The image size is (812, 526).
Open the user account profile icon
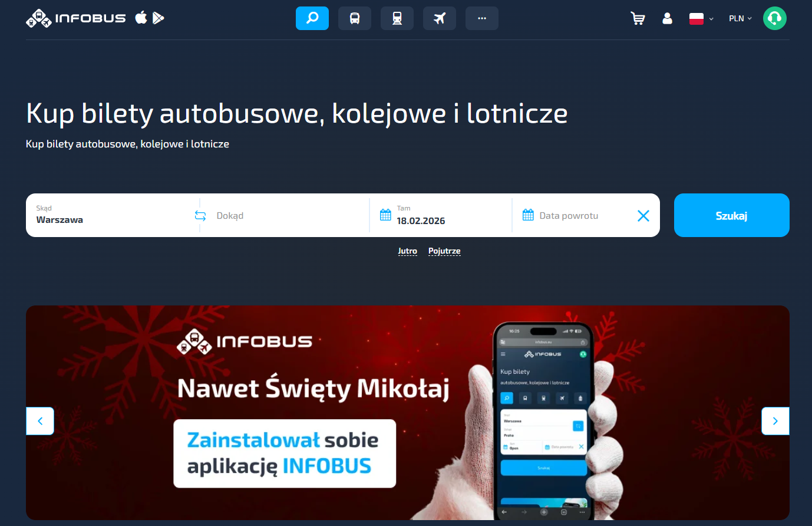click(x=667, y=18)
